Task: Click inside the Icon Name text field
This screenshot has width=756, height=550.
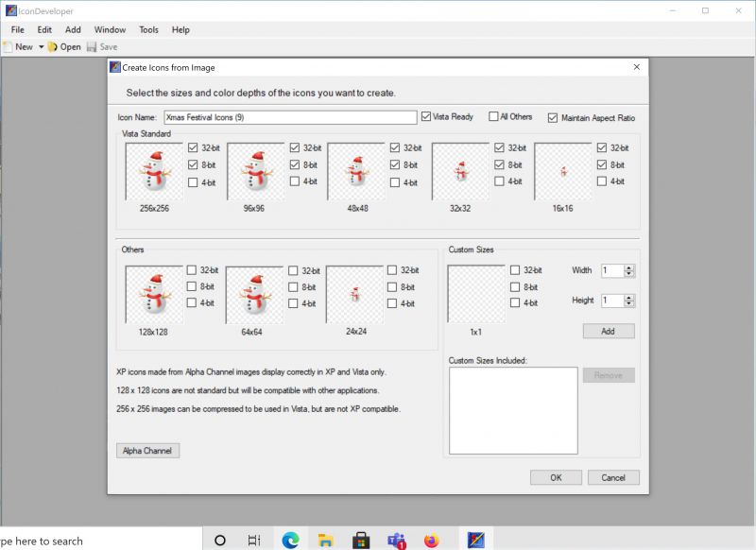Action: (x=288, y=117)
